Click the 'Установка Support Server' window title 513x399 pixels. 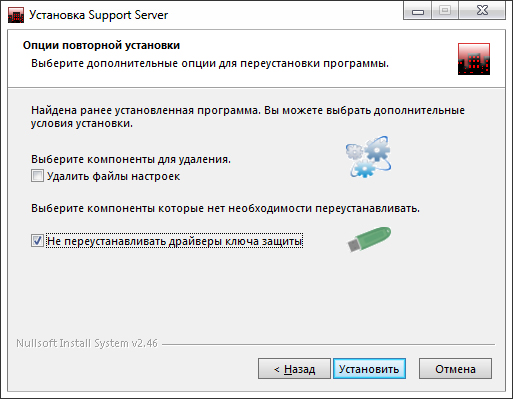click(x=99, y=15)
